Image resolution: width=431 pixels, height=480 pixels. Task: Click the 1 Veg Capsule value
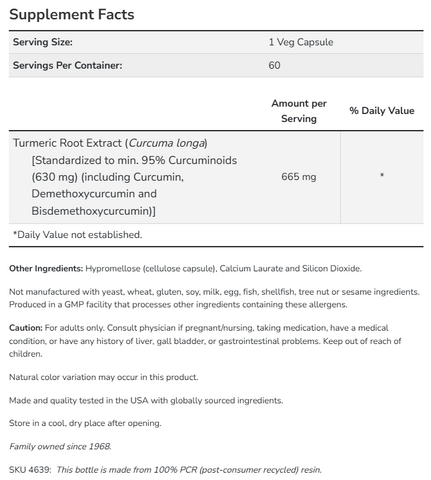tap(301, 42)
